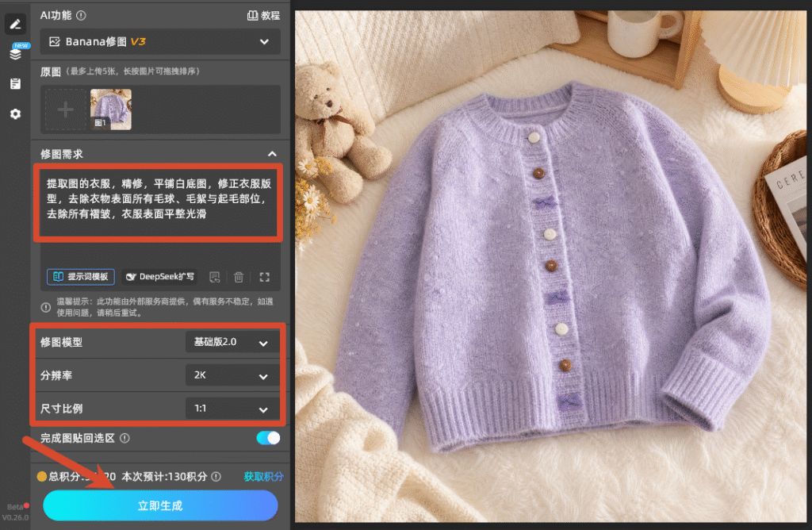The image size is (812, 530).
Task: Open settings gear in sidebar
Action: coord(16,114)
